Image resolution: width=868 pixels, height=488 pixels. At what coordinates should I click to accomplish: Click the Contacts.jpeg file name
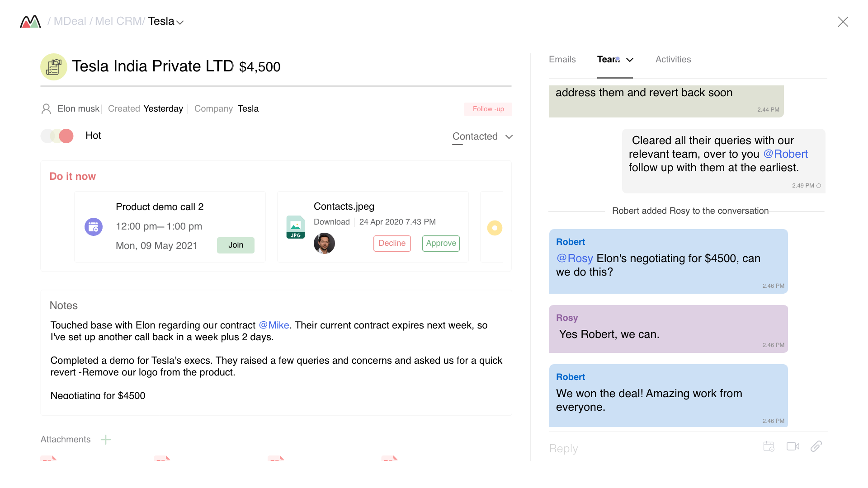pyautogui.click(x=344, y=206)
